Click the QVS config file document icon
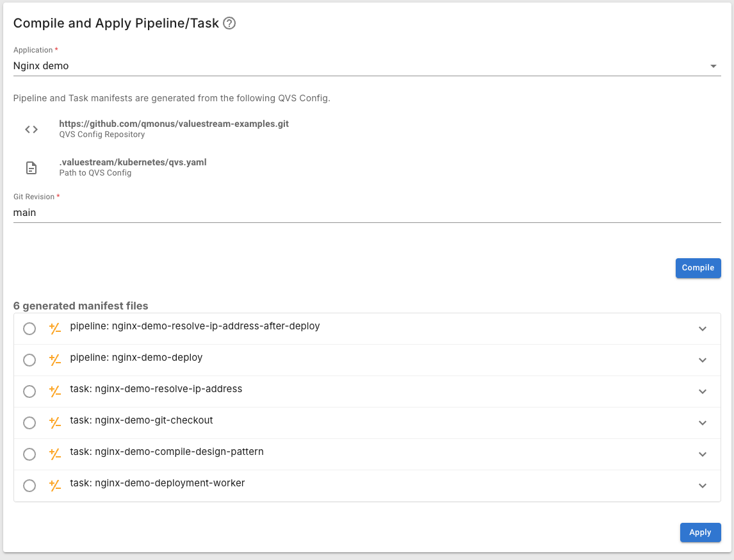734x560 pixels. tap(31, 168)
